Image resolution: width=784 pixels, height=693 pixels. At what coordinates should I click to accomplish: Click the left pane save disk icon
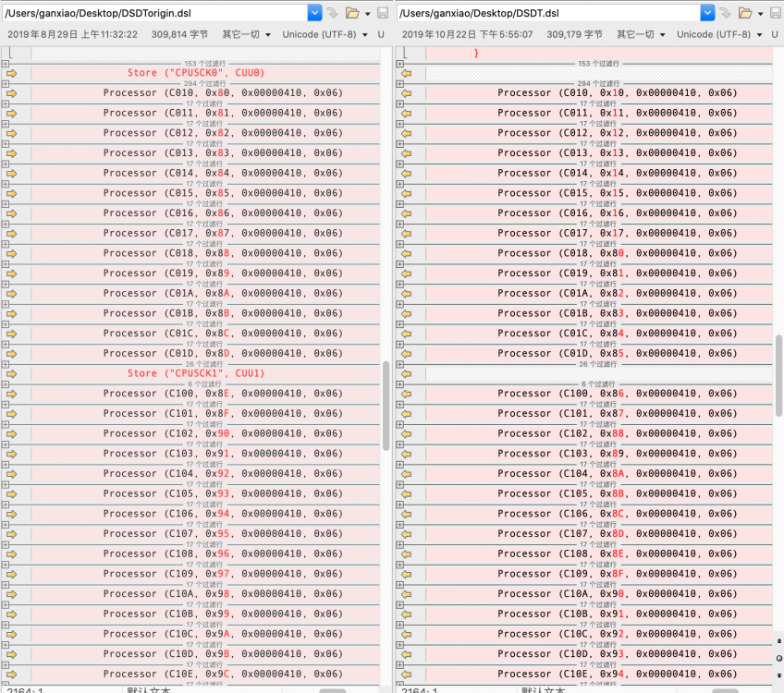383,13
